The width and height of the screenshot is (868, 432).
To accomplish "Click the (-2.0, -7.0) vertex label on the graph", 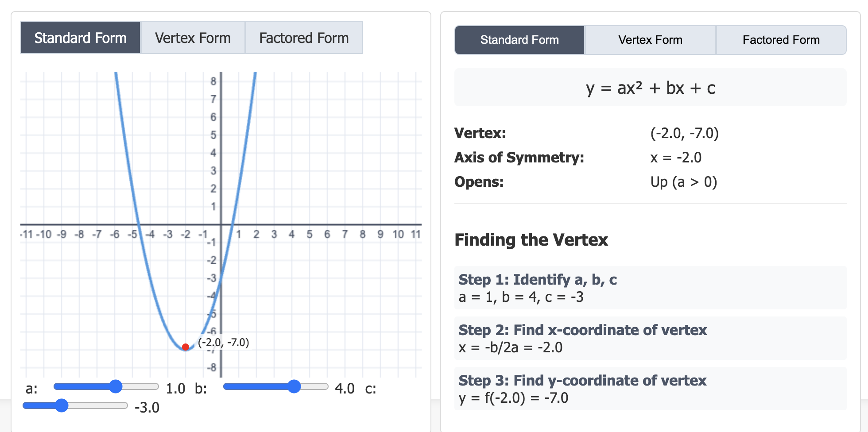I will [x=224, y=342].
